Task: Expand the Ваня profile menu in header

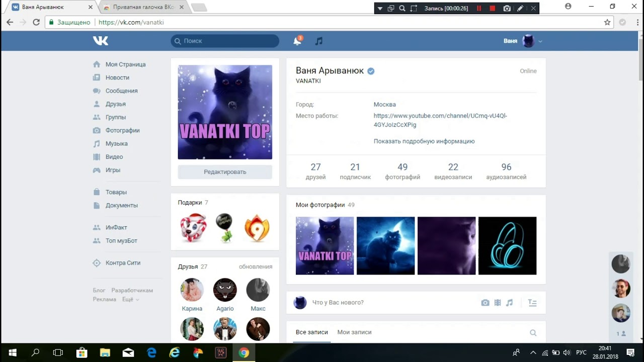Action: (x=523, y=41)
